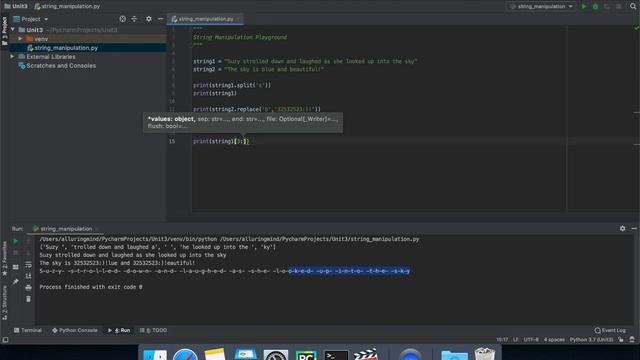Minimize the Run panel with the minus icon

click(634, 229)
